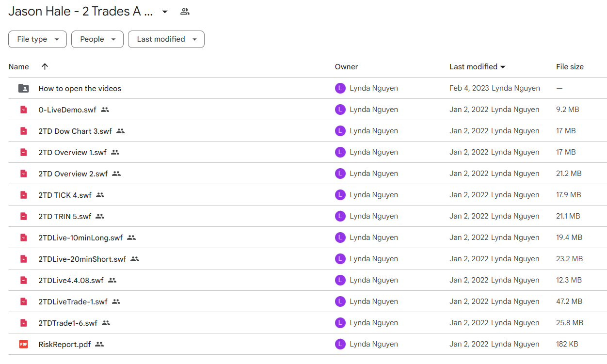Open the Last modified filter
This screenshot has height=364, width=607.
coord(166,39)
